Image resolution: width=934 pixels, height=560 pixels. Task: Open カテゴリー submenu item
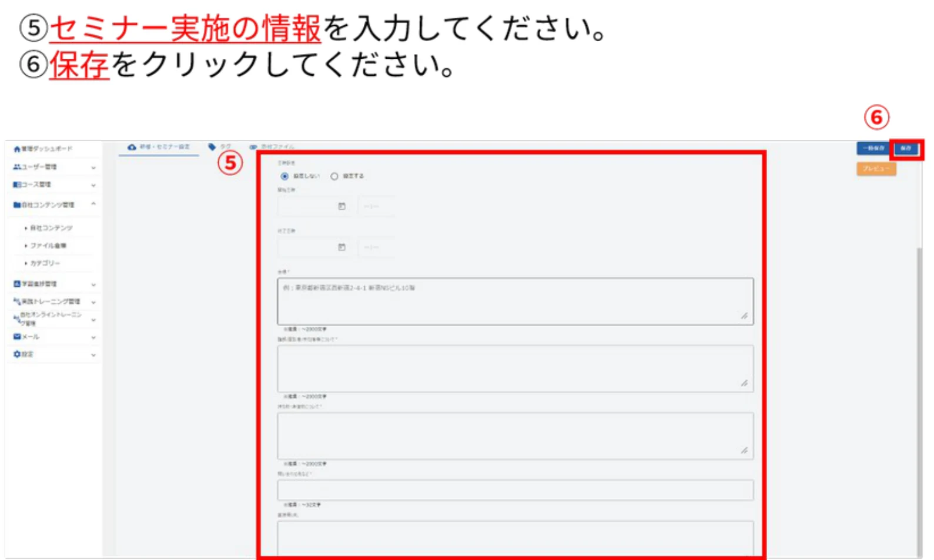[45, 263]
